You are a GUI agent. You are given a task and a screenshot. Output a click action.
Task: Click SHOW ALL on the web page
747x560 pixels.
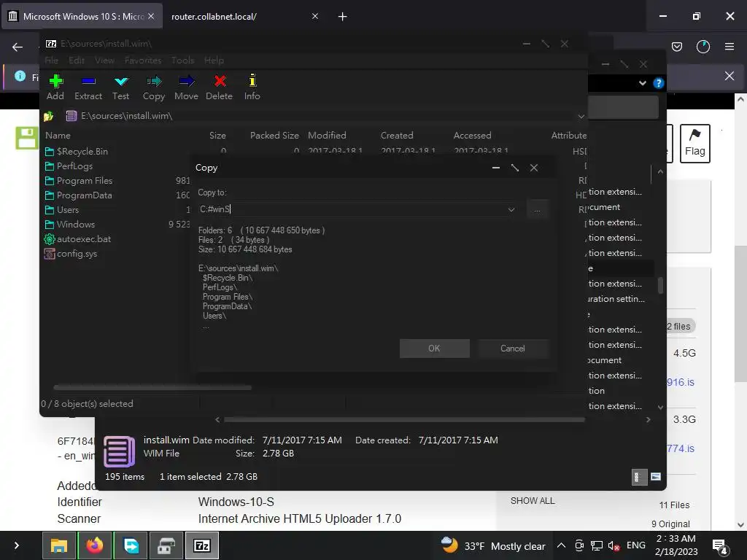[533, 501]
